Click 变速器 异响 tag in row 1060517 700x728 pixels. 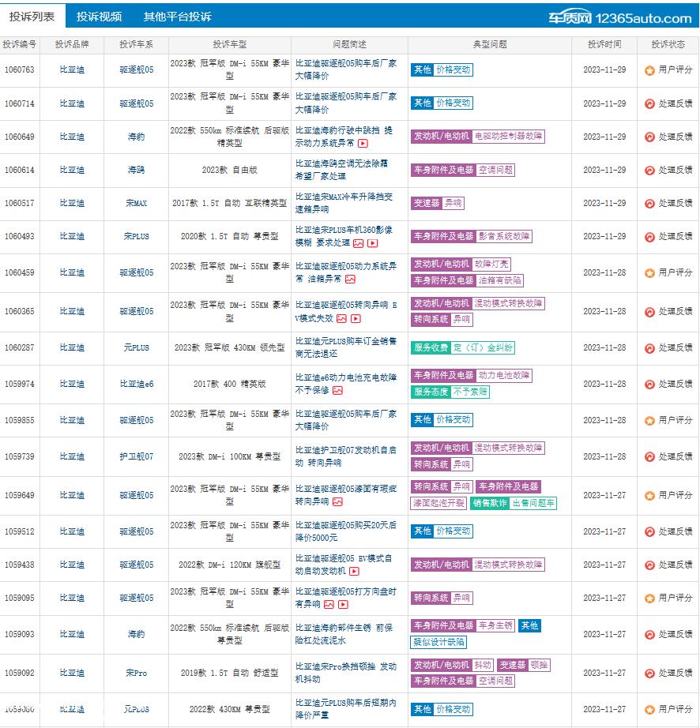(x=437, y=203)
